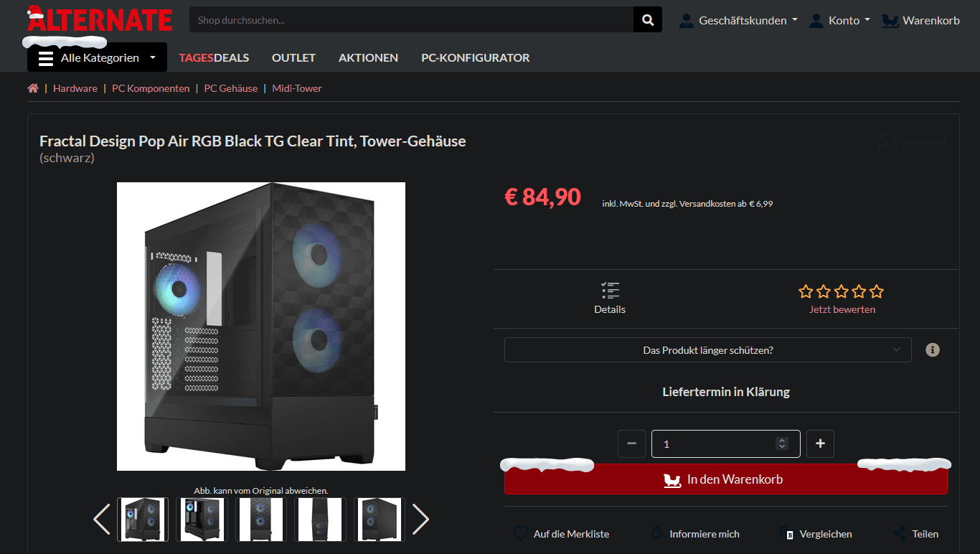The image size is (980, 554).
Task: Decrease quantity with the minus button
Action: (631, 443)
